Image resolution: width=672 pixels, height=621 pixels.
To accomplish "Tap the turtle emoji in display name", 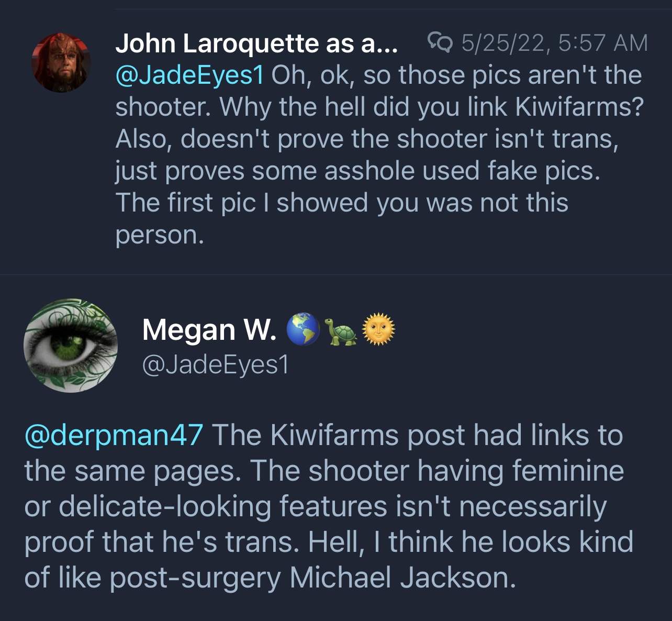I will click(x=341, y=331).
